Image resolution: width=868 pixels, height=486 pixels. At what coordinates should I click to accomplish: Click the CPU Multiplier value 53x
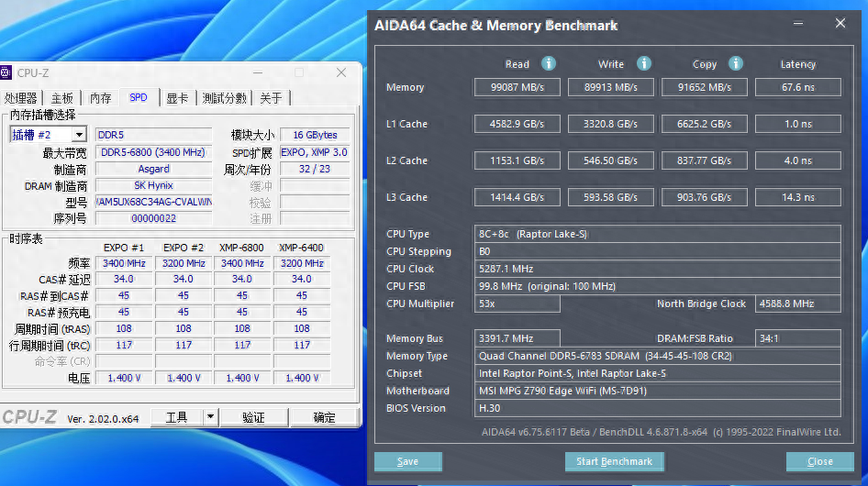(x=517, y=304)
